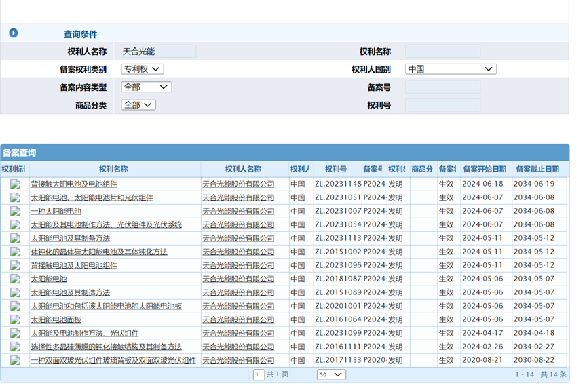Open link 选择性多晶硅薄膜的钝化接触结构及其制备方法
Viewport: 587px width, 392px height.
[x=107, y=347]
